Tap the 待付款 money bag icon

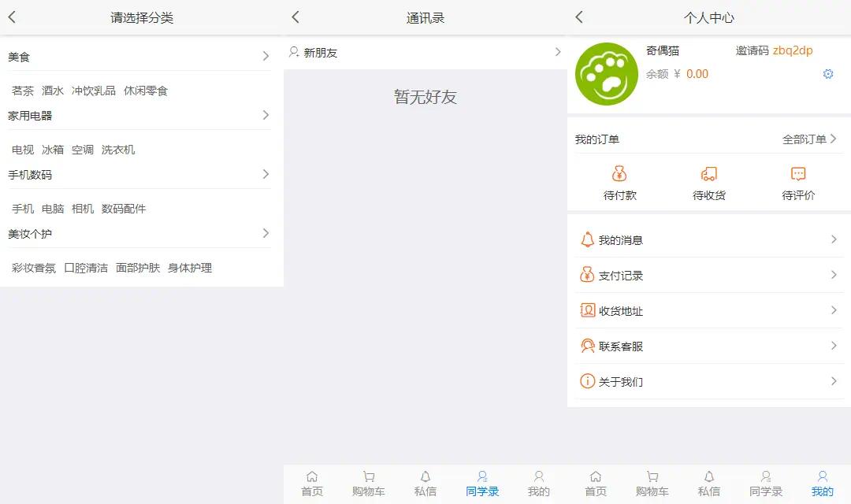620,174
